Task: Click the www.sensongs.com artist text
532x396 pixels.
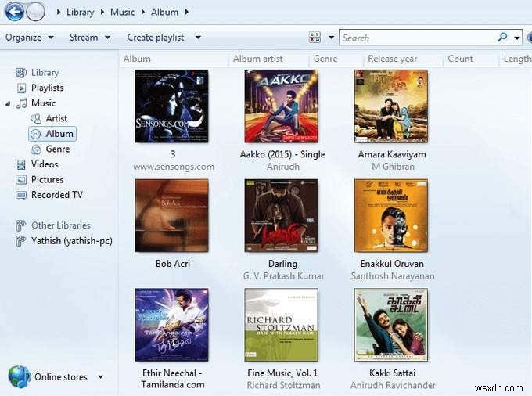Action: pyautogui.click(x=174, y=167)
